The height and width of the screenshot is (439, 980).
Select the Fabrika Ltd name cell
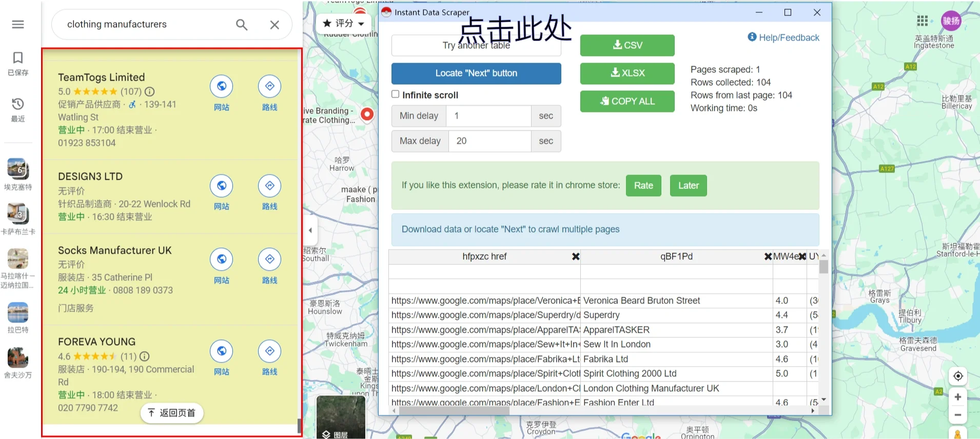(x=676, y=359)
